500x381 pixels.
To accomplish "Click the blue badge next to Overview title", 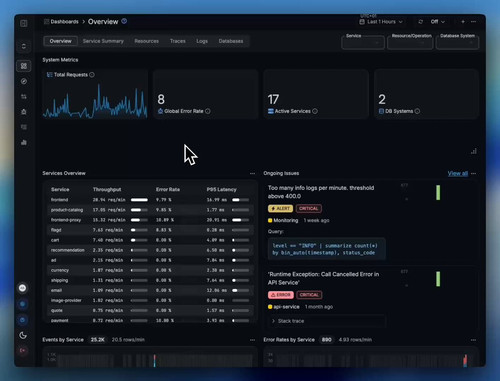I will click(x=124, y=21).
